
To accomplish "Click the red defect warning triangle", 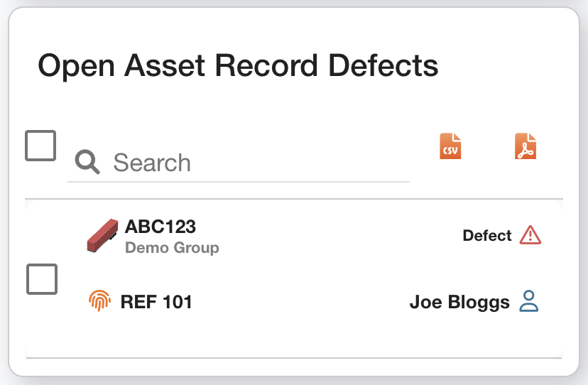I will point(530,235).
